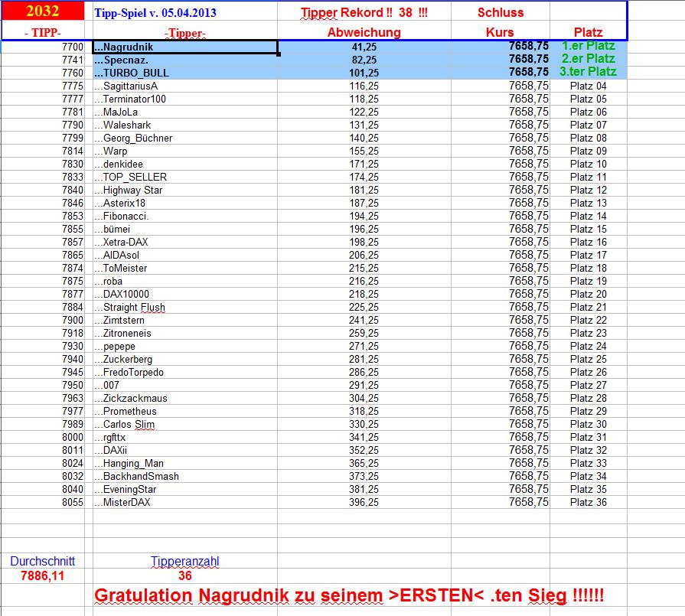This screenshot has width=685, height=616.
Task: Click the 3.ter Platz cell
Action: click(x=588, y=72)
